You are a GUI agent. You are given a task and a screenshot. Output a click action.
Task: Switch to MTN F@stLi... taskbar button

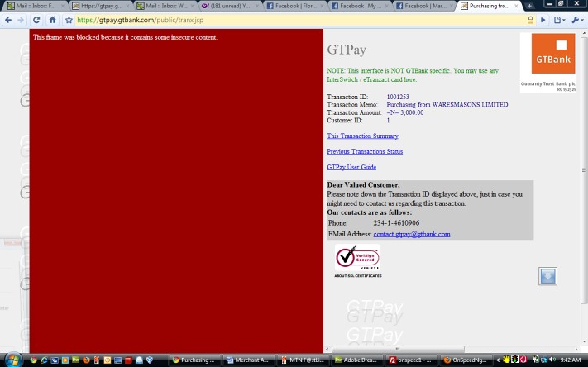[304, 360]
